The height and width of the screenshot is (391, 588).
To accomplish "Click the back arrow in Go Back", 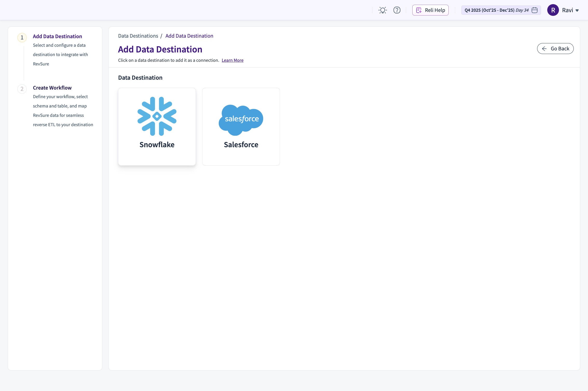I will 544,49.
